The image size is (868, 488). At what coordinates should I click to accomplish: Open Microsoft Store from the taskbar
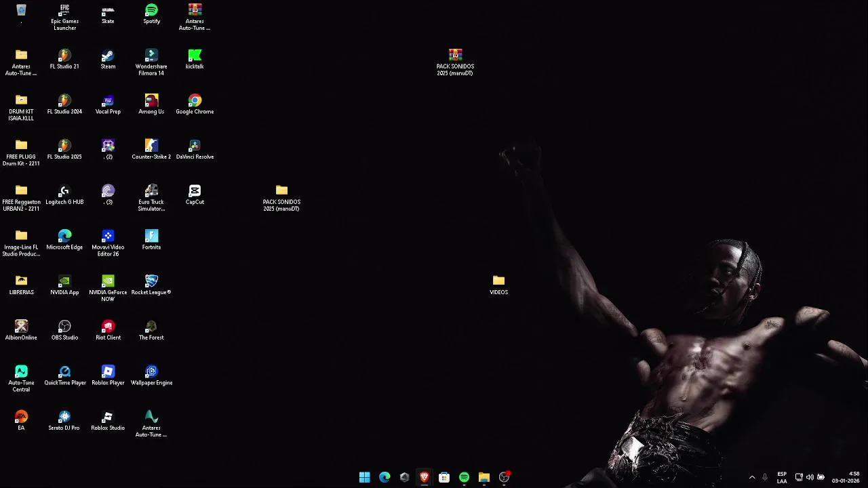click(444, 477)
